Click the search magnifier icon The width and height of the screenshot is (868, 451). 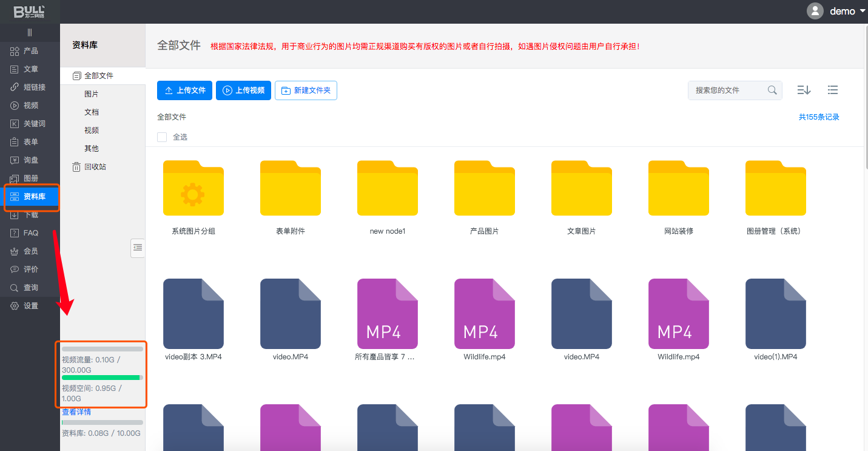click(x=772, y=90)
